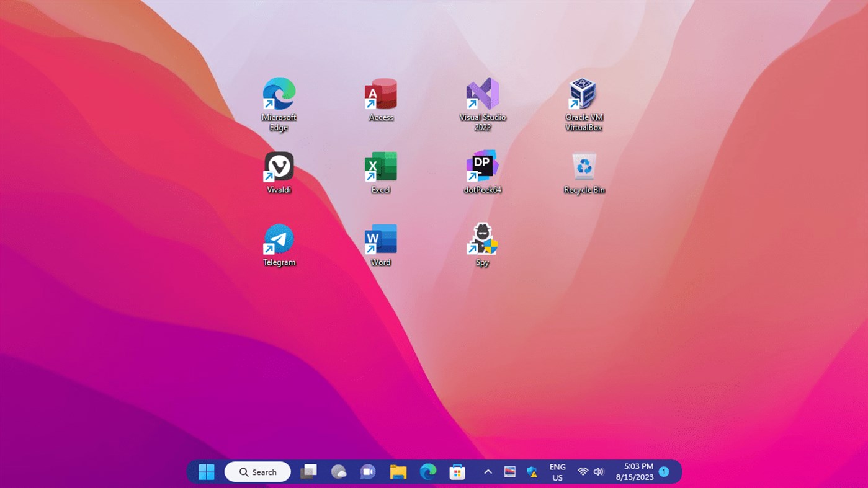Open Microsoft Store from the taskbar
This screenshot has height=488, width=868.
(457, 472)
